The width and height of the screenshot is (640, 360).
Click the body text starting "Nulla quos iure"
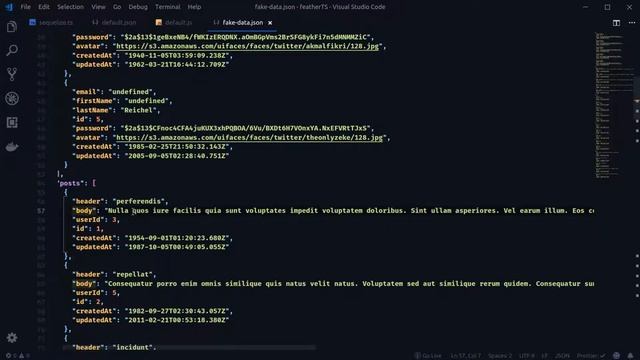(349, 211)
